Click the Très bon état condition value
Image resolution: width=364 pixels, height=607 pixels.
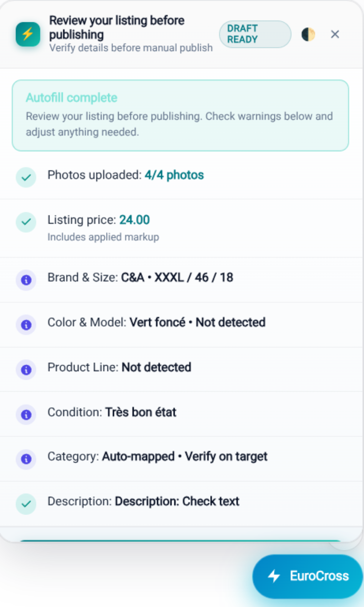coord(141,412)
